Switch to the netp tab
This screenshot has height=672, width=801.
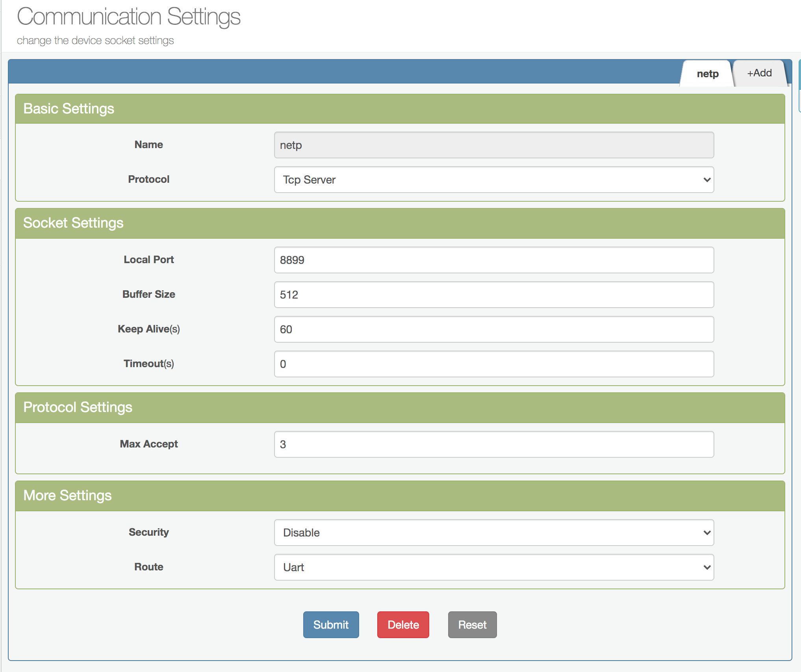coord(707,74)
